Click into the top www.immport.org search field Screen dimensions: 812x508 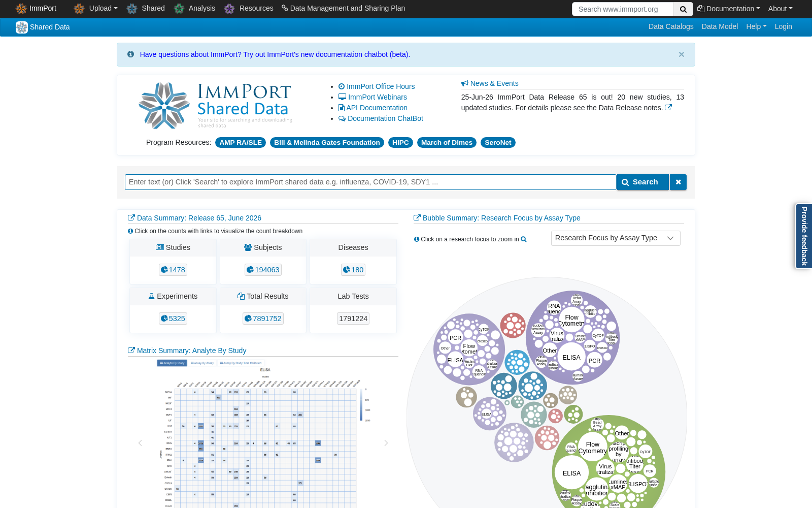pos(623,9)
